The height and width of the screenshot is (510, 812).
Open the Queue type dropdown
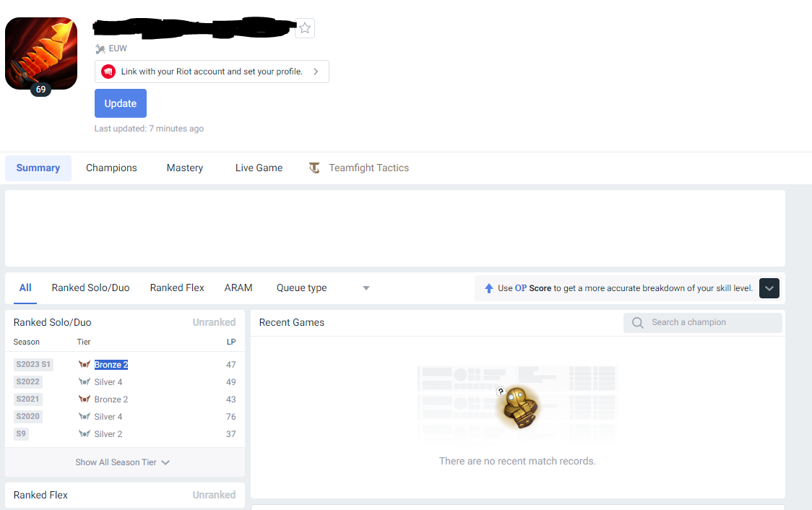click(x=323, y=288)
